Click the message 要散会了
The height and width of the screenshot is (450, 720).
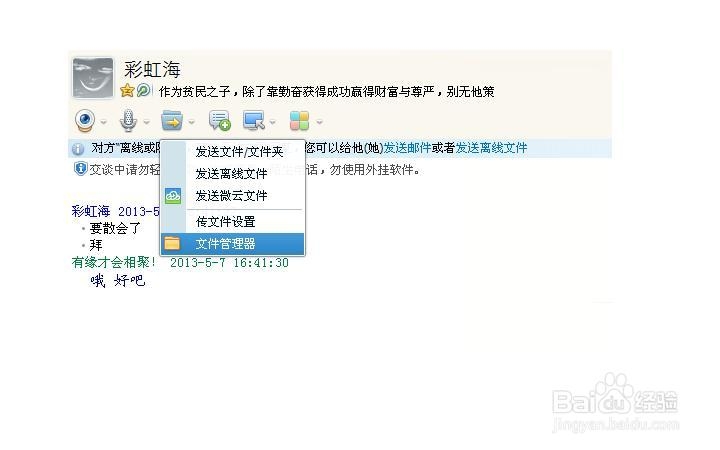tap(115, 228)
